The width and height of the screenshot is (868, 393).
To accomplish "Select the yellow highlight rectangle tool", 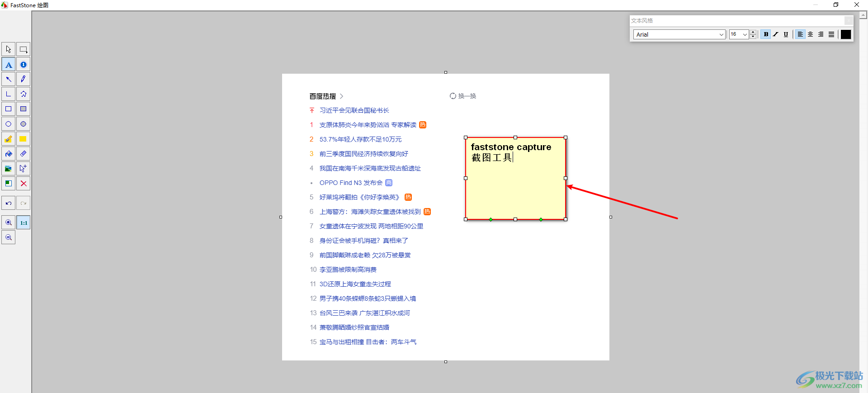I will [x=24, y=139].
